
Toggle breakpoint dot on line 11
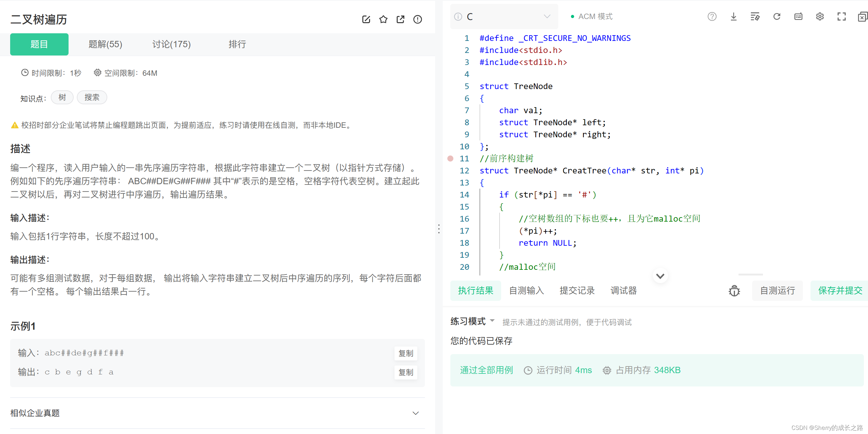point(450,159)
